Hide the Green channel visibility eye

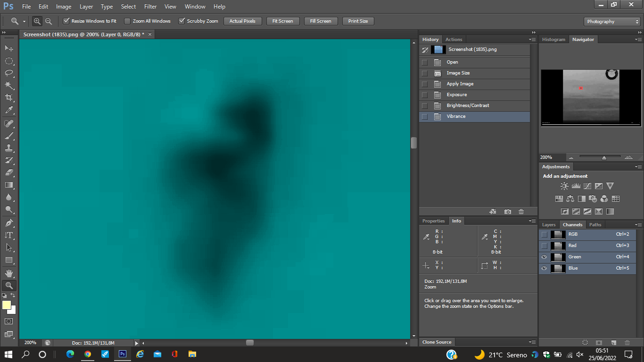coord(544,257)
